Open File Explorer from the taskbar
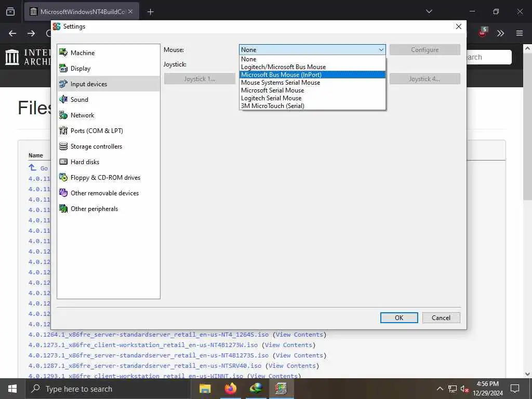This screenshot has width=532, height=399. [205, 389]
